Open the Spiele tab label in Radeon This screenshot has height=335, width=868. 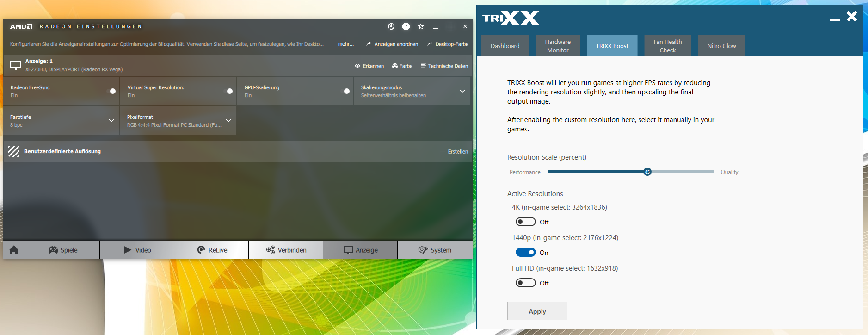69,250
